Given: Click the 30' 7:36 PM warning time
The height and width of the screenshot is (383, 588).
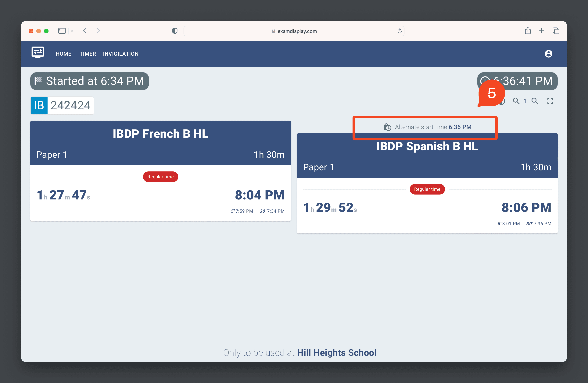Looking at the screenshot, I should click(539, 224).
